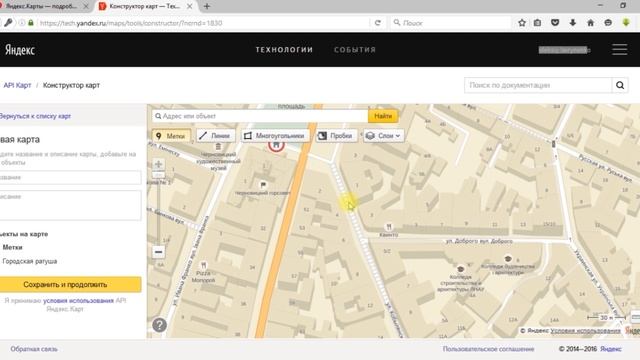
Task: Open the Технологии menu item
Action: [x=284, y=50]
